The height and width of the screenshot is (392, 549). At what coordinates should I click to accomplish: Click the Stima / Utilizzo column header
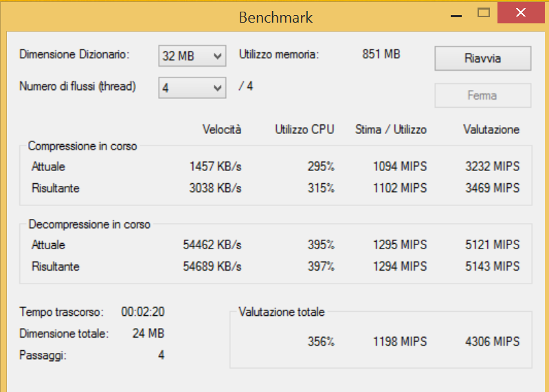click(391, 129)
